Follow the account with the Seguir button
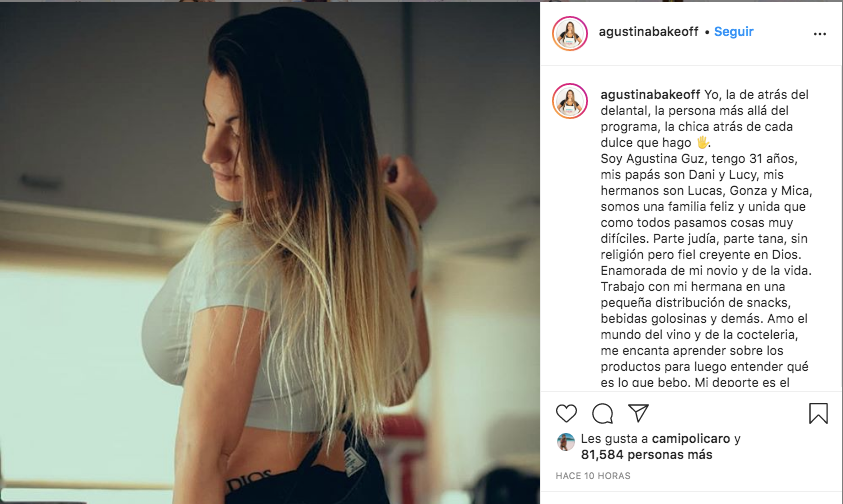Screen dimensions: 843x504 pos(733,32)
